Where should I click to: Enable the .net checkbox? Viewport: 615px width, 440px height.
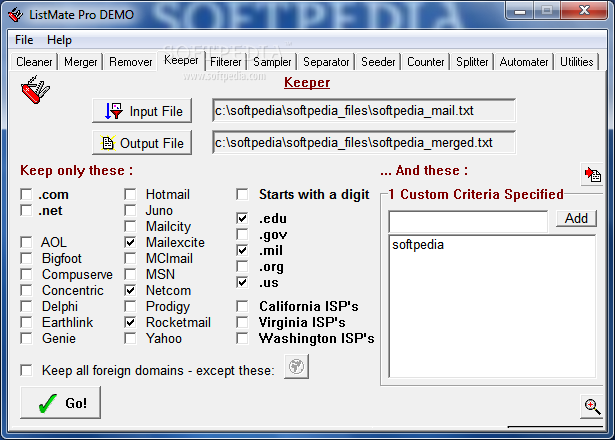pyautogui.click(x=26, y=210)
